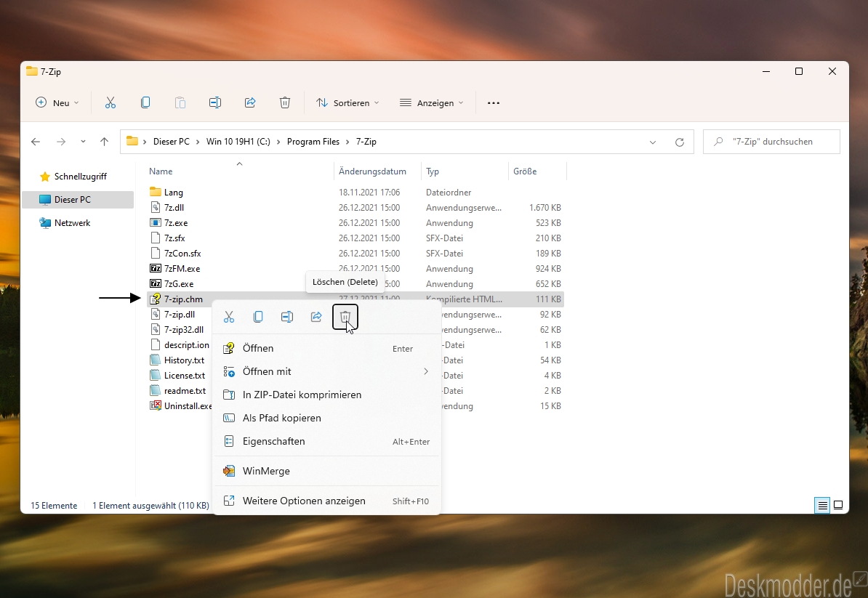The width and height of the screenshot is (868, 598).
Task: Cut the file via context menu scissors icon
Action: point(228,317)
